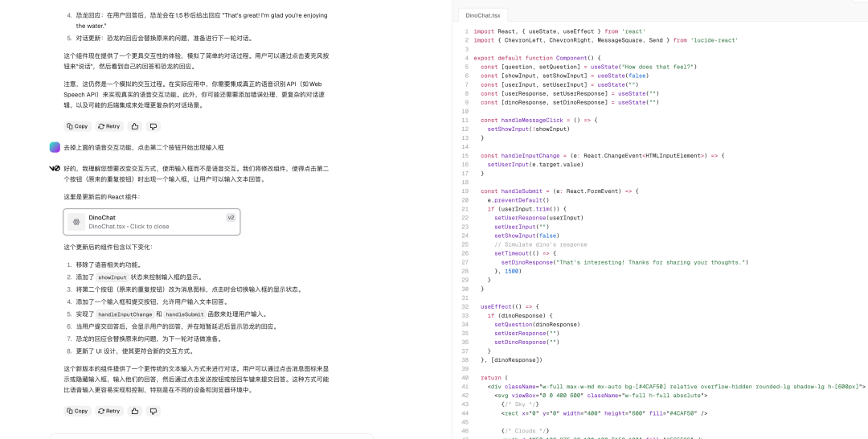Click the inline showInput code tag in the list
The image size is (868, 439).
[111, 277]
